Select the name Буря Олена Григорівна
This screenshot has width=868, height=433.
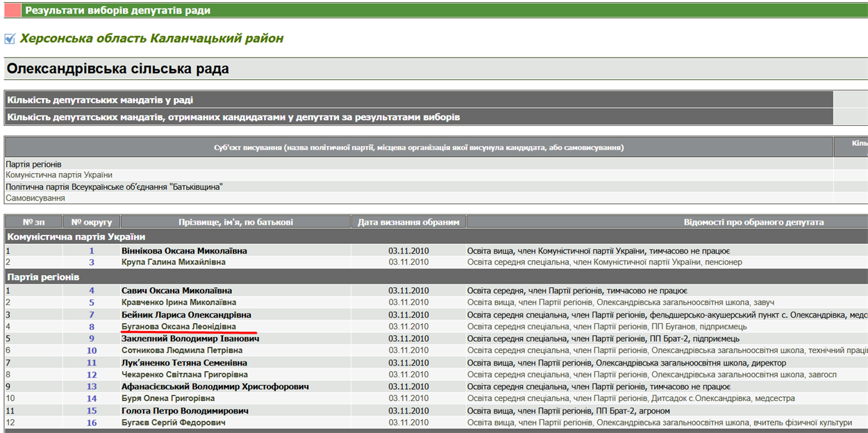pyautogui.click(x=168, y=399)
